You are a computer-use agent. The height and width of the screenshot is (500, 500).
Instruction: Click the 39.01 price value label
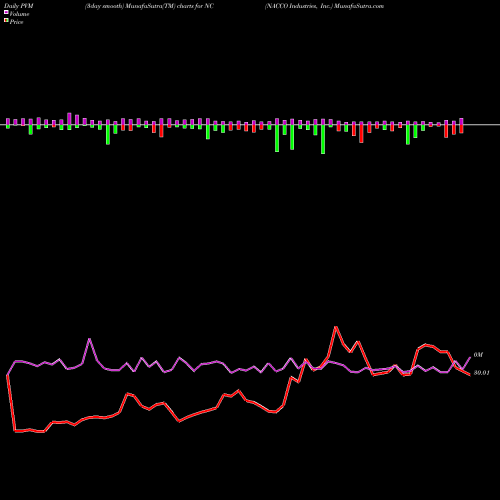[482, 373]
